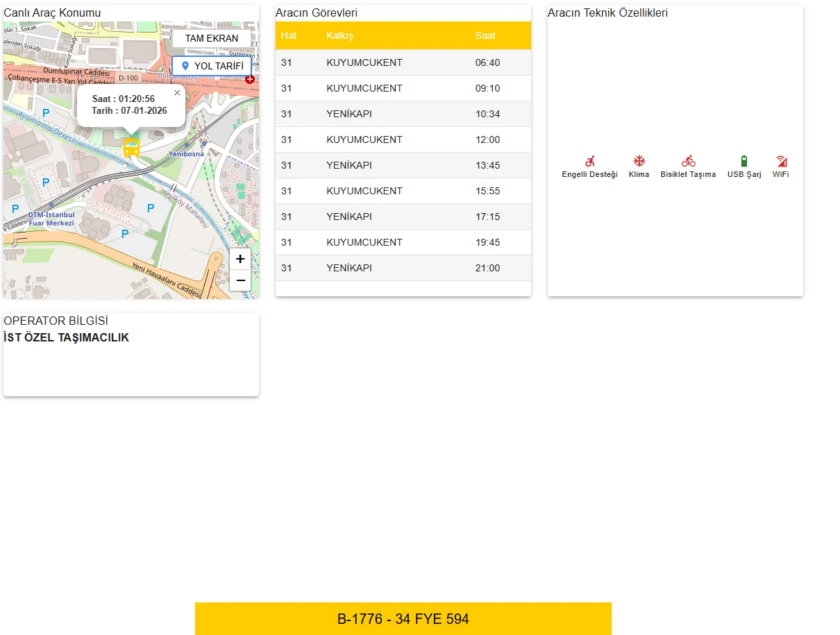This screenshot has width=840, height=635.
Task: Zoom out on the map with minus
Action: (240, 280)
